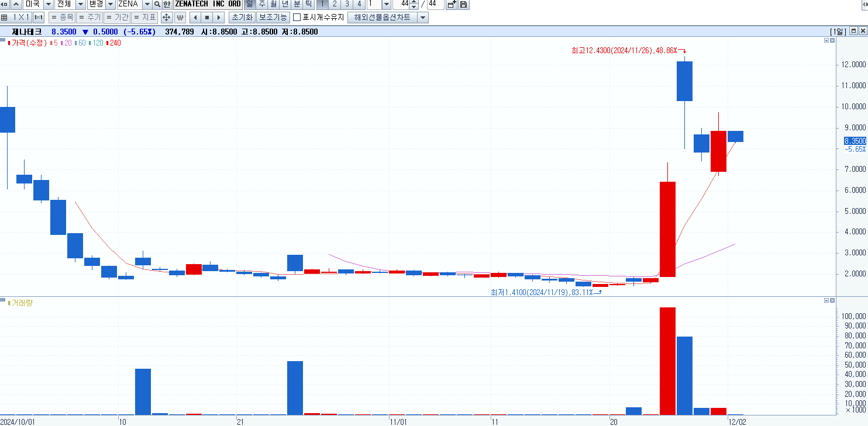Toggle the Won currency icon
Screen dimensions: 868x426
click(x=180, y=18)
